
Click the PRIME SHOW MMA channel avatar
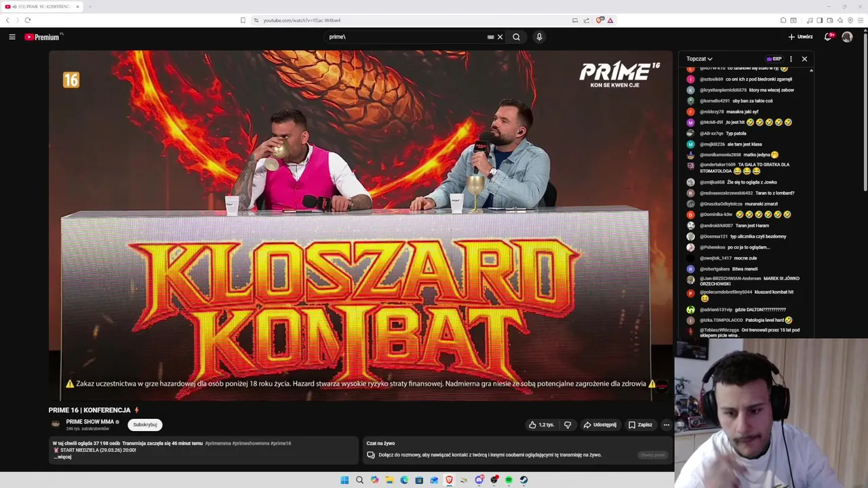(56, 424)
